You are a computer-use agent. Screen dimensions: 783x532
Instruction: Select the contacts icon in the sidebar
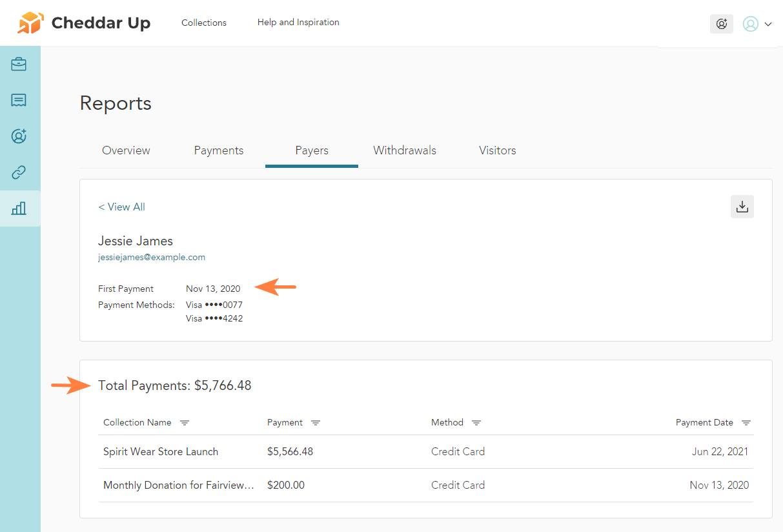pos(19,136)
